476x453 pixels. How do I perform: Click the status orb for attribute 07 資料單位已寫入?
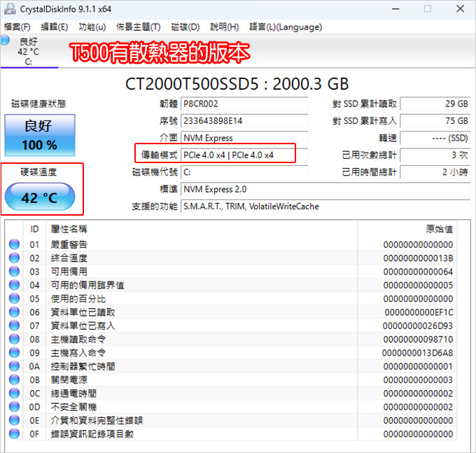tap(14, 326)
